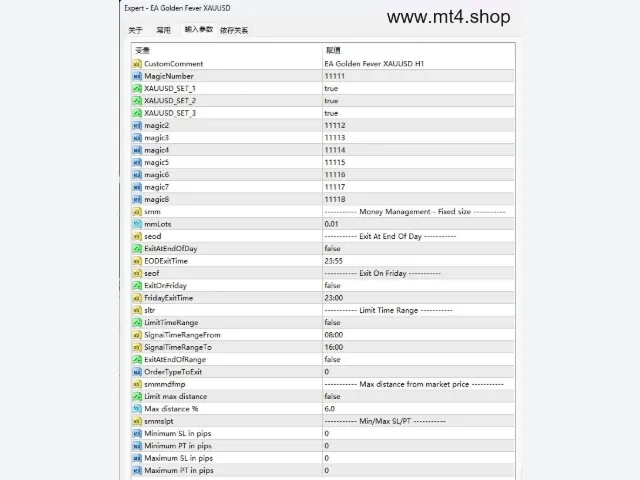Open the 常用 tab

163,30
